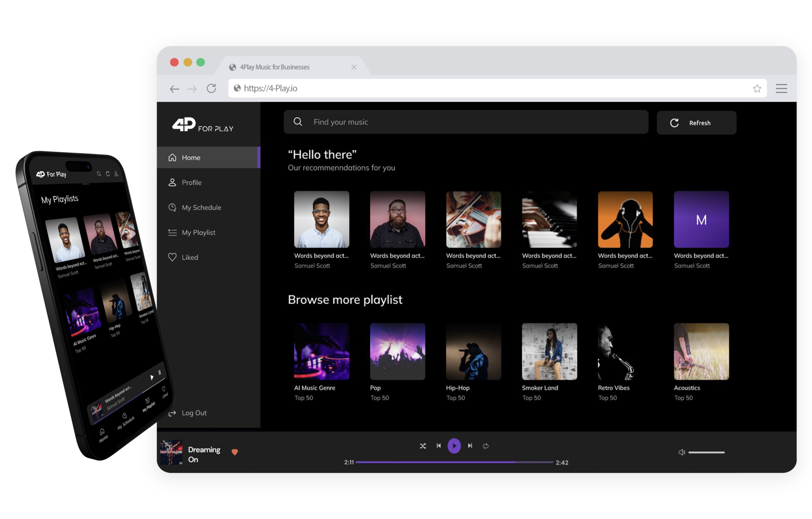Mute audio with the speaker icon
The height and width of the screenshot is (519, 812).
click(682, 452)
